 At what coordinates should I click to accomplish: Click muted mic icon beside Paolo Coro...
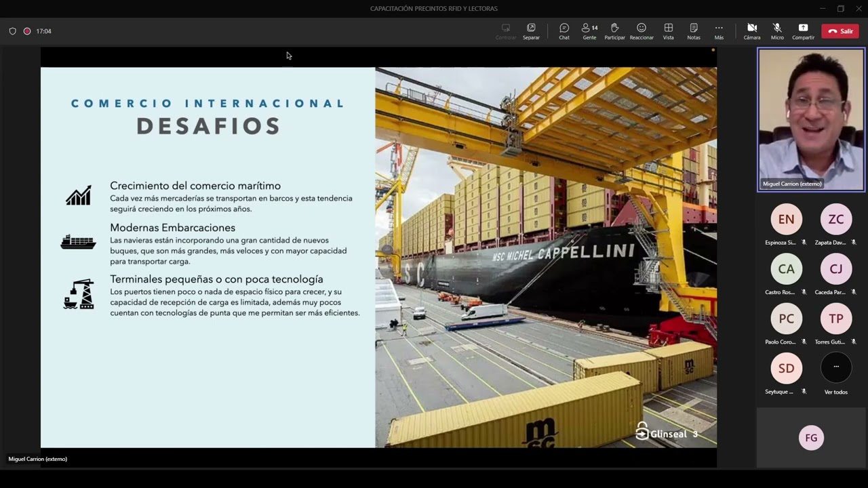click(804, 342)
